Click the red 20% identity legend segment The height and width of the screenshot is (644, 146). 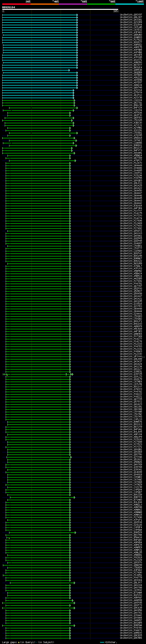[16, 4]
